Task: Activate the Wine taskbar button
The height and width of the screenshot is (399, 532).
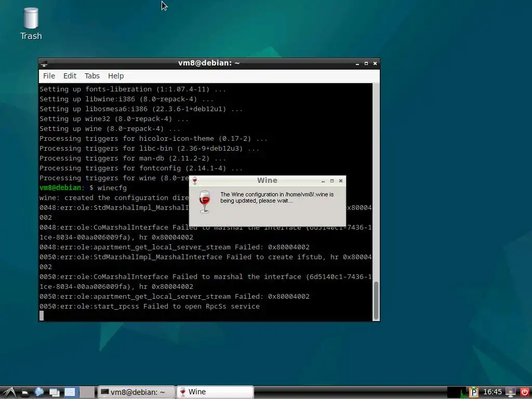Action: point(215,392)
